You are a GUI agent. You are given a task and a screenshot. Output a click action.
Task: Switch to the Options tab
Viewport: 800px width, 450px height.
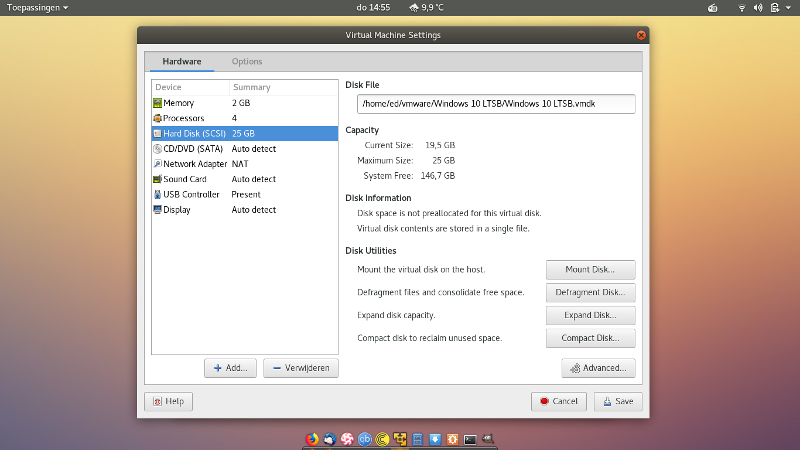247,61
